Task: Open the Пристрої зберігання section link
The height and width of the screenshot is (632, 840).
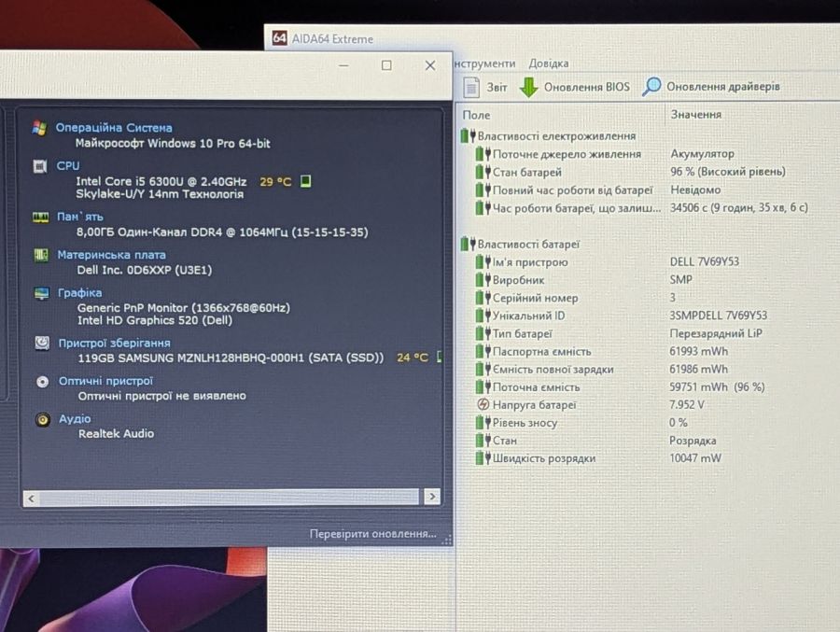Action: tap(114, 343)
